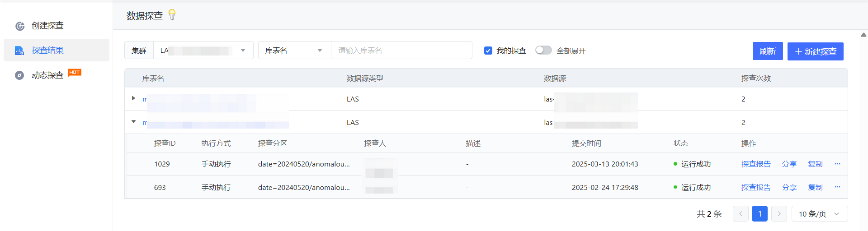Collapse the second LAS table row
868x231 pixels.
click(x=133, y=121)
